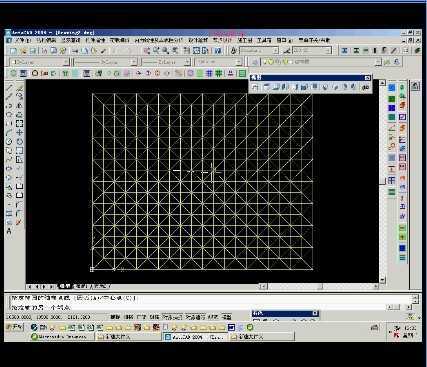This screenshot has height=367, width=427.
Task: Pick the light blue swatch in right toolbar
Action: tap(392, 88)
